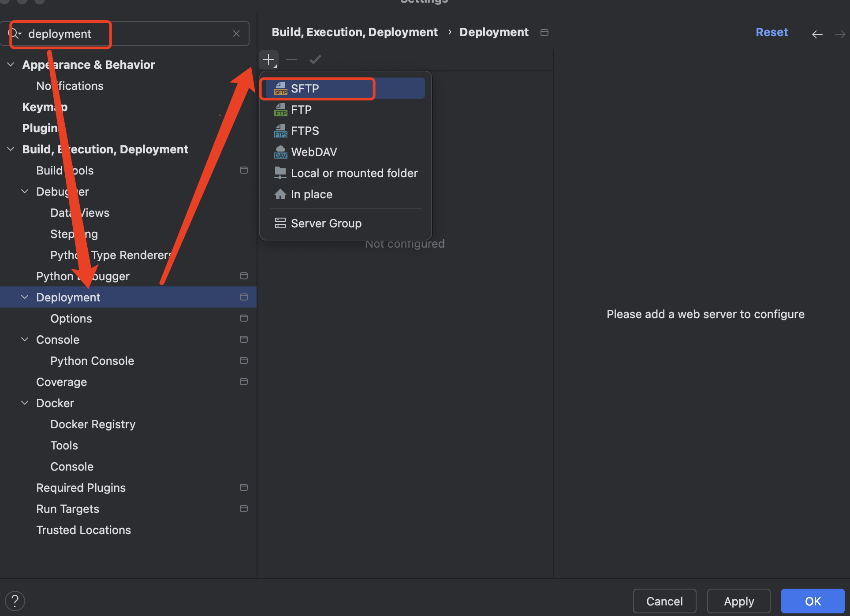Click the Reset link

click(x=772, y=32)
